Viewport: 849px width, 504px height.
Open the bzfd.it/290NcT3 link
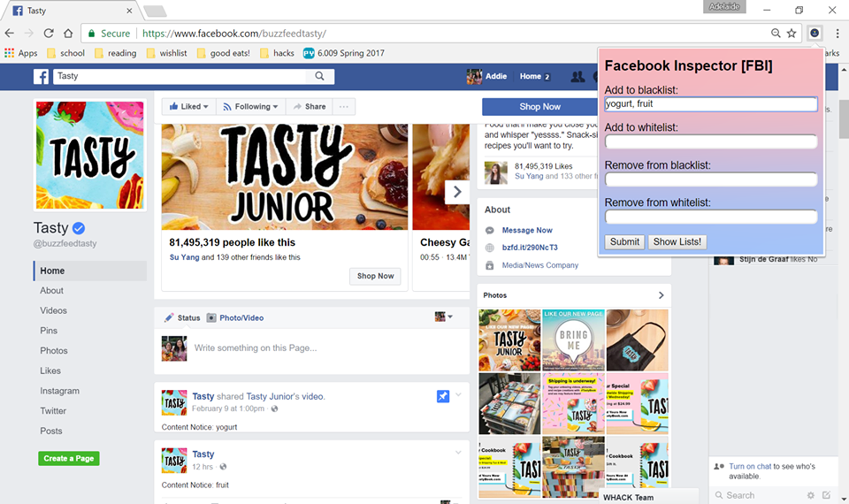tap(530, 248)
